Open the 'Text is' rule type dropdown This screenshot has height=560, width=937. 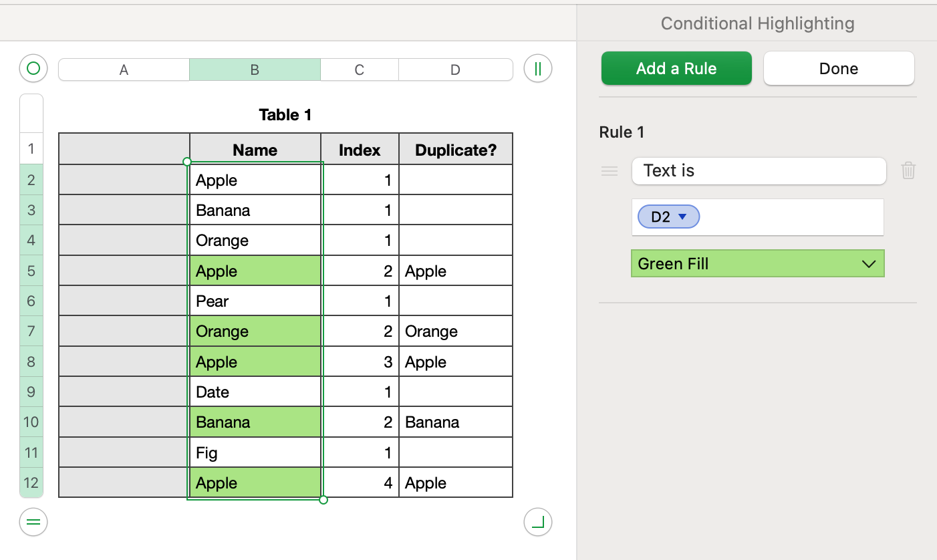click(759, 171)
